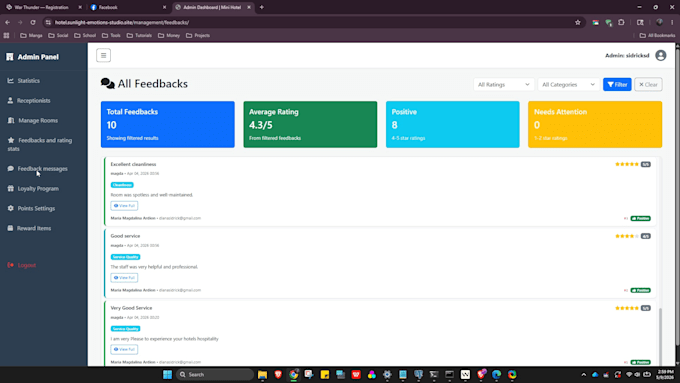Open the browser extensions puzzle icon
Viewport: 680px width, 383px height.
[621, 23]
